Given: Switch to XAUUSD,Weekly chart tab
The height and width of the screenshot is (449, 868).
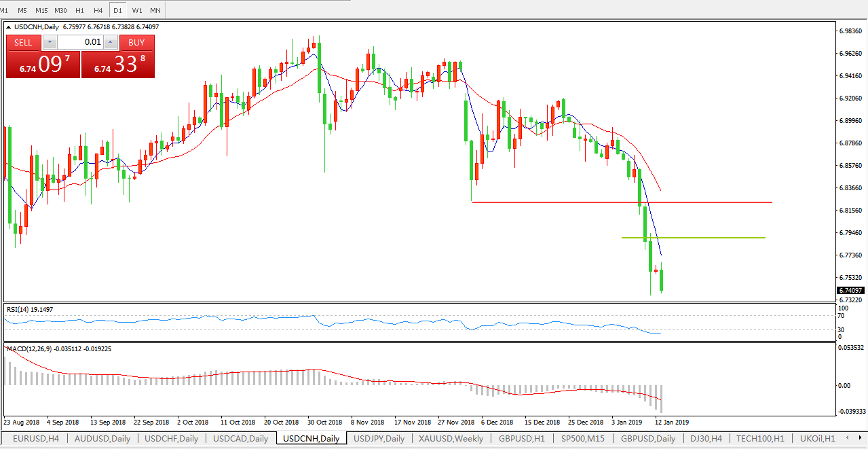Looking at the screenshot, I should click(451, 439).
